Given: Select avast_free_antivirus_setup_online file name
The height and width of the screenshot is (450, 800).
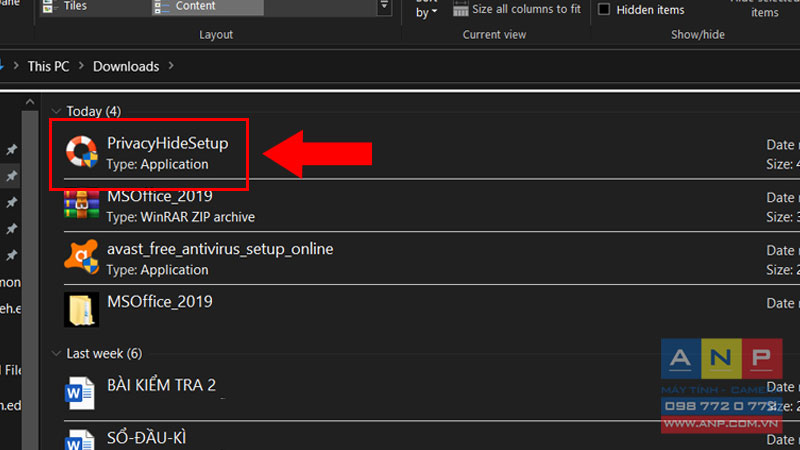Looking at the screenshot, I should (220, 249).
